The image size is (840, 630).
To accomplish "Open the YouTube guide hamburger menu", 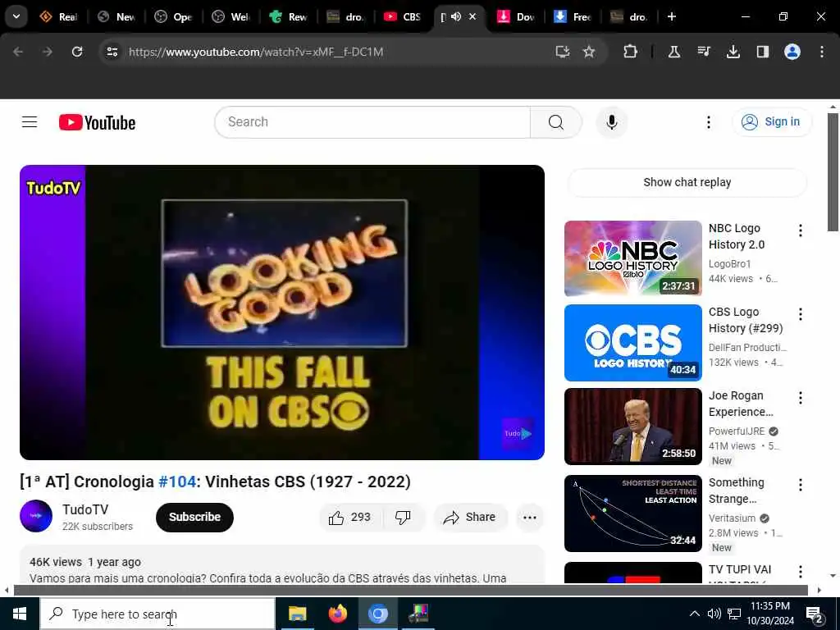I will point(30,122).
